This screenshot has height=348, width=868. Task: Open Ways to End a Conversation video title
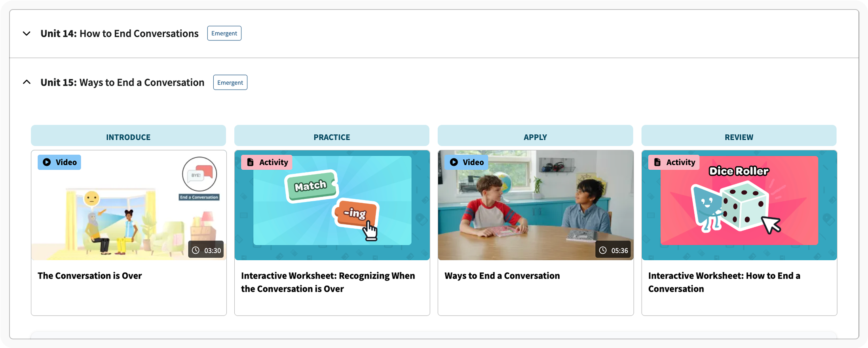[502, 276]
